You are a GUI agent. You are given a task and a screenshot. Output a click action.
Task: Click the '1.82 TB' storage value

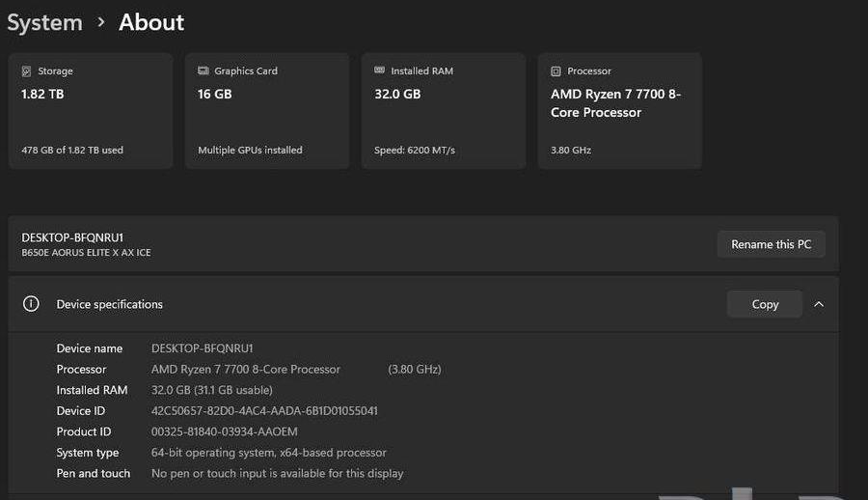pos(42,95)
